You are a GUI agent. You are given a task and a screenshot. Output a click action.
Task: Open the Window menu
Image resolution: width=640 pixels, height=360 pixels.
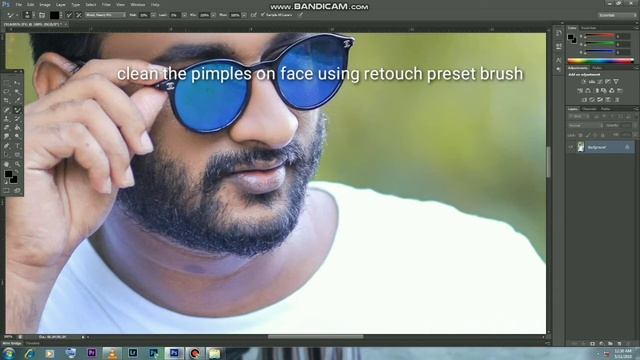[x=138, y=4]
